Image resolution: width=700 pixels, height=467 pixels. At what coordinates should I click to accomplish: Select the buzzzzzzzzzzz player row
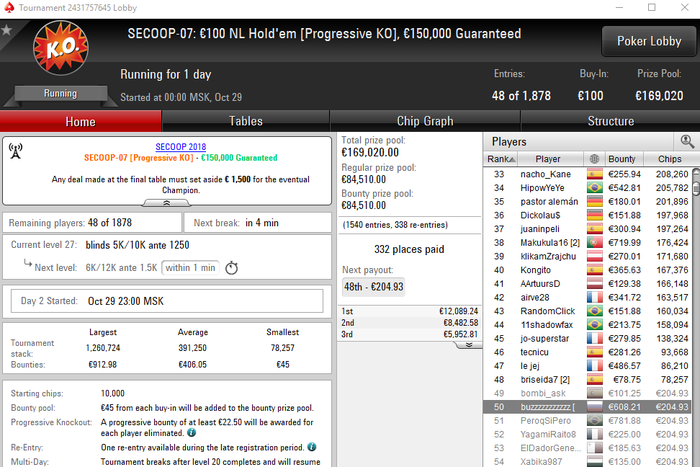point(588,407)
